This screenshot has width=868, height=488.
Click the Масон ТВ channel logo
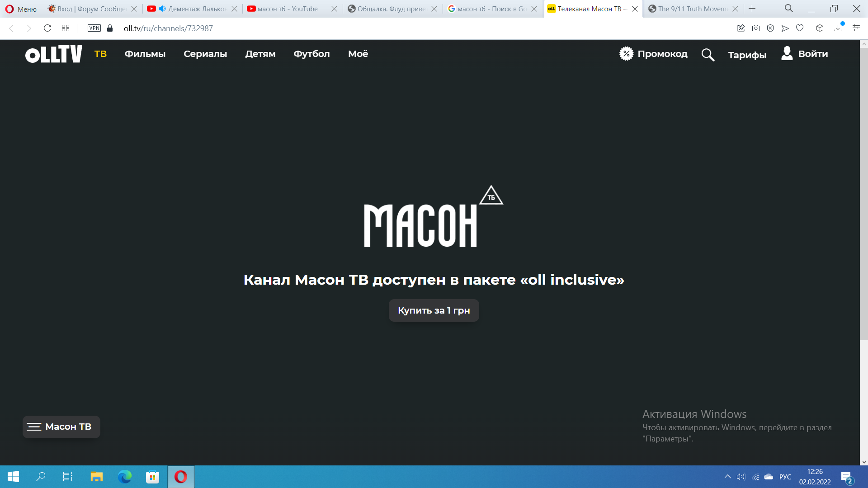coord(434,216)
